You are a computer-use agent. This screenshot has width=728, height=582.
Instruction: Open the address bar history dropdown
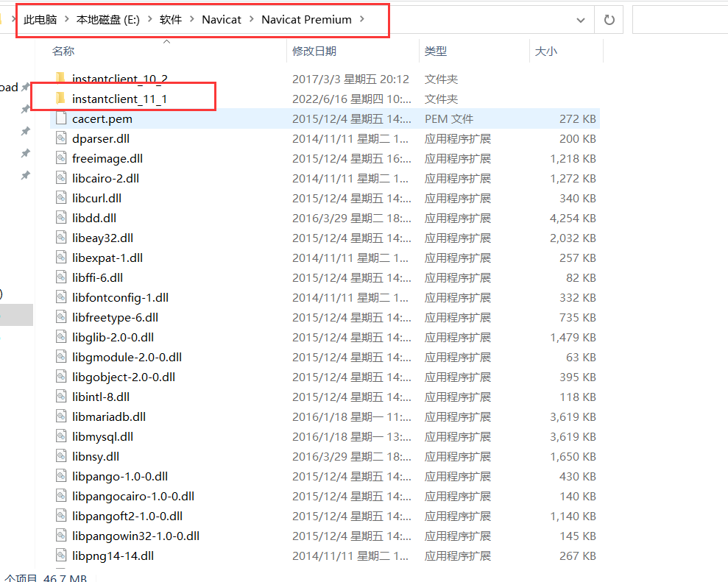580,20
